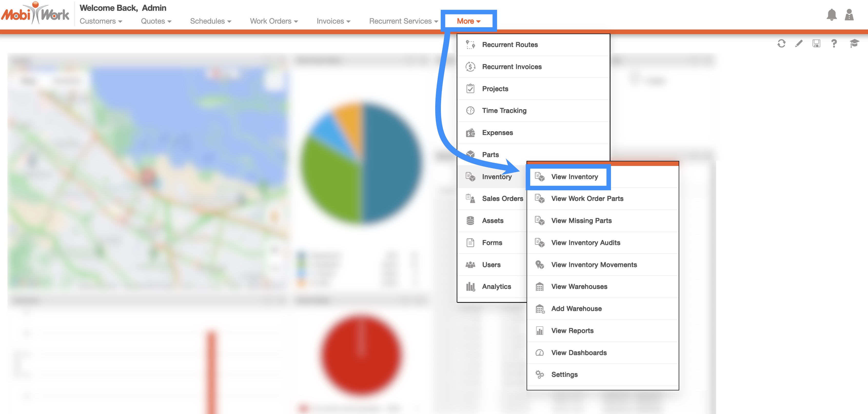868x414 pixels.
Task: Open the user profile icon
Action: point(849,15)
